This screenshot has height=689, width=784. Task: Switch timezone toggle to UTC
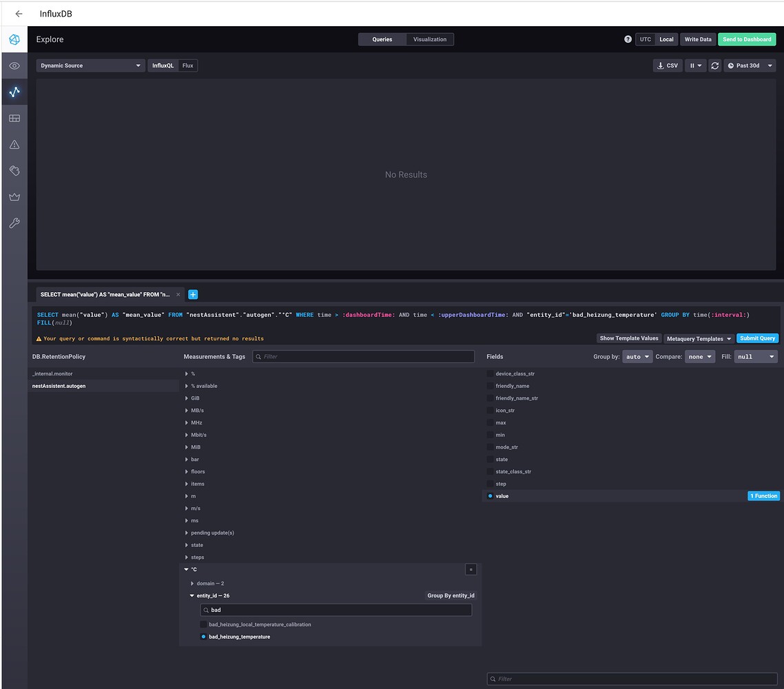click(645, 39)
